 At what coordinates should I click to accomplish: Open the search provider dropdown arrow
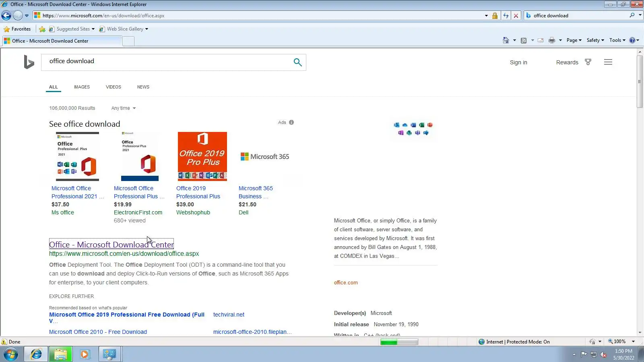[640, 15]
